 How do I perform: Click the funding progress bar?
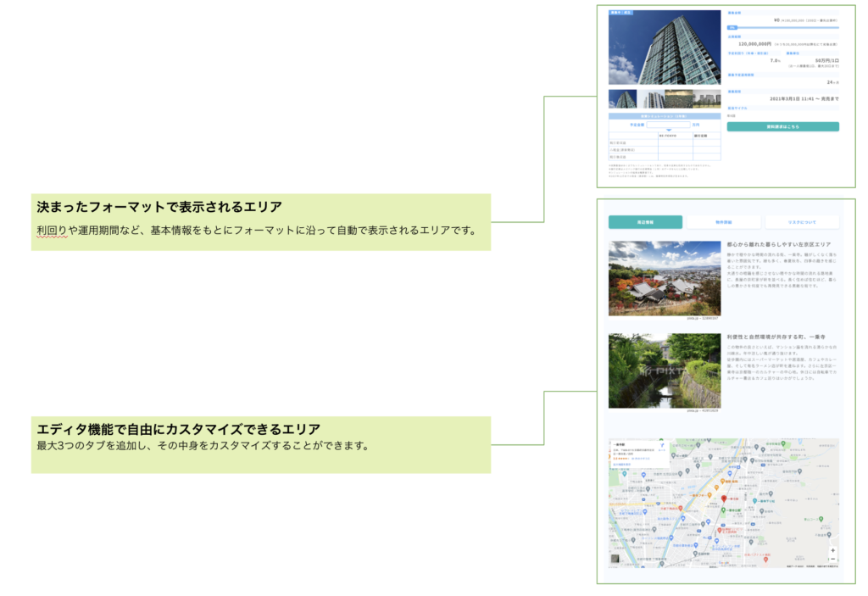click(782, 28)
